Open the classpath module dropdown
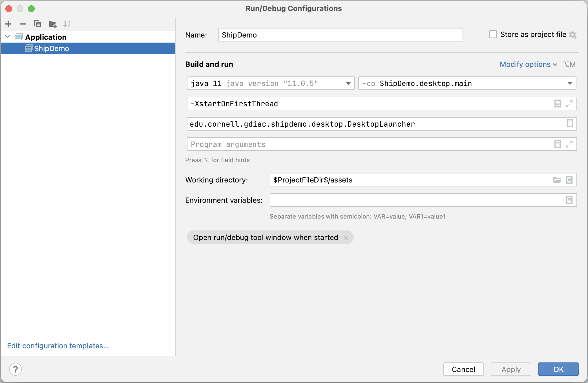 coord(570,83)
